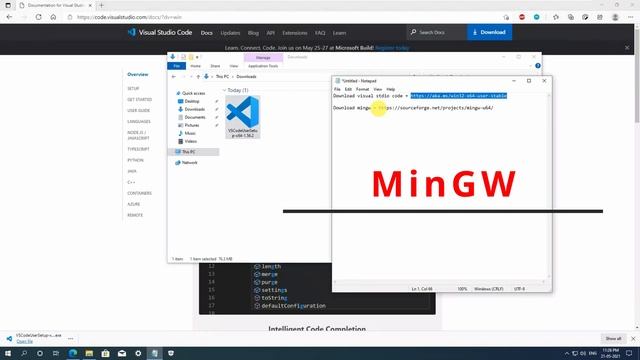Open PYTHON in docs sidebar
640x360 pixels.
click(135, 160)
